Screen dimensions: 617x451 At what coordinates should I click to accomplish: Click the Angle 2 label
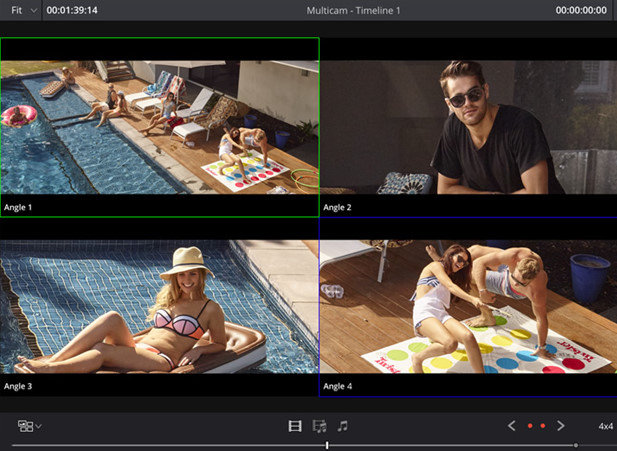(337, 207)
